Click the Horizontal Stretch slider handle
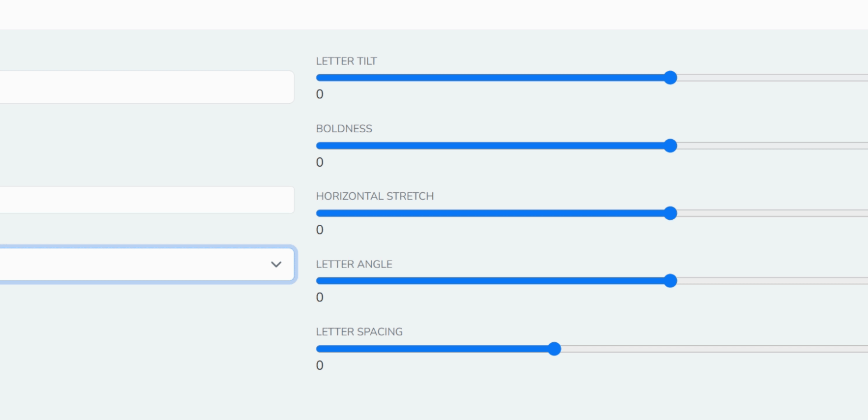This screenshot has width=868, height=420. pos(670,213)
